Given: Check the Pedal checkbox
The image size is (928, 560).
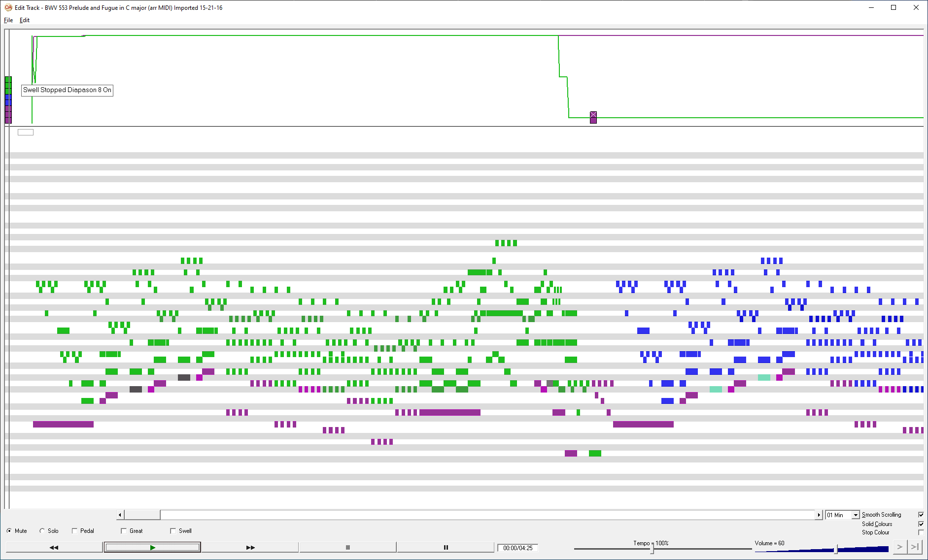Looking at the screenshot, I should 74,530.
